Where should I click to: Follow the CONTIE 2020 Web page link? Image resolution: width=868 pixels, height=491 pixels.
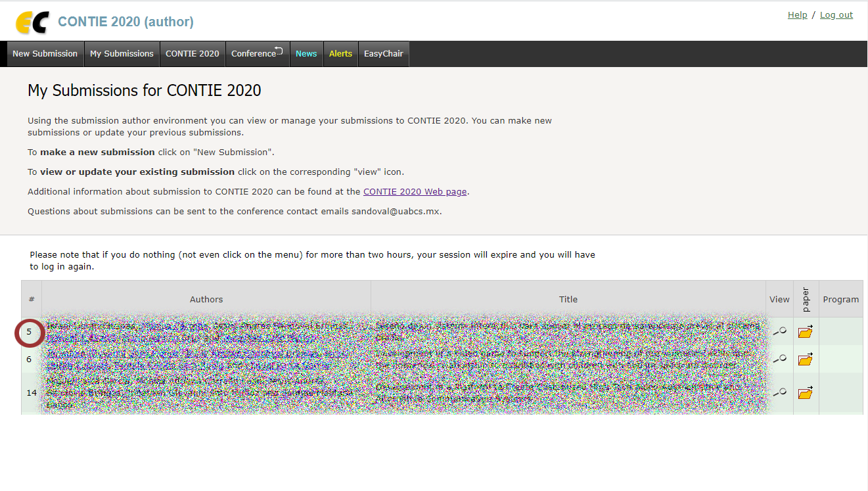click(x=415, y=192)
